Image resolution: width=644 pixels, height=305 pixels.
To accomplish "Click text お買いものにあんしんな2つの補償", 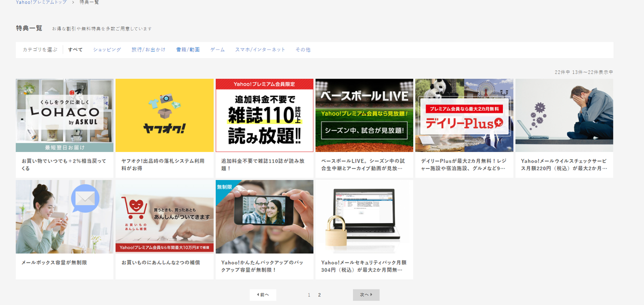I will coord(160,263).
